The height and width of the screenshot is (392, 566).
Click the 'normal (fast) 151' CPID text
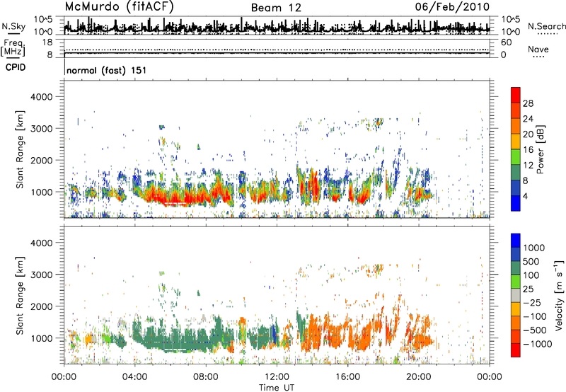[x=107, y=70]
